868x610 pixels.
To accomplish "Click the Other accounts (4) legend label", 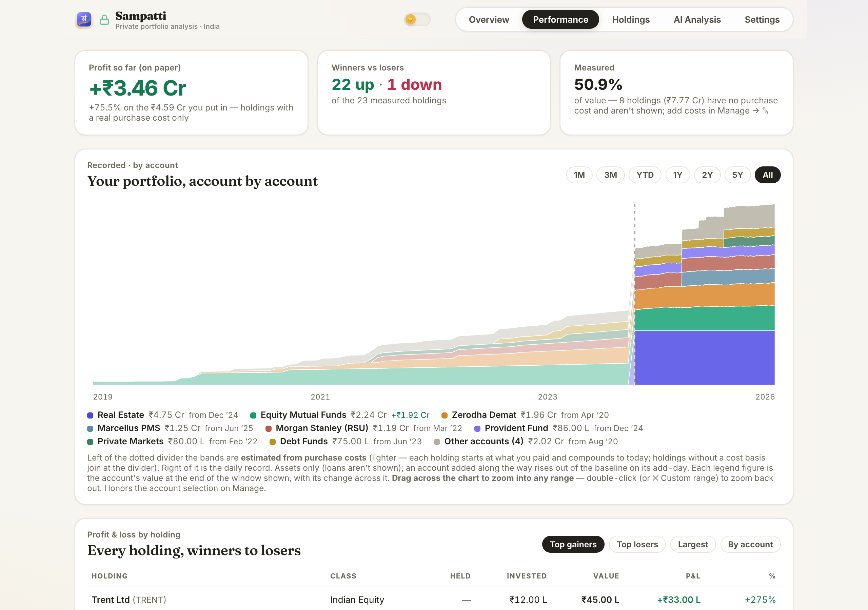I will click(x=484, y=442).
